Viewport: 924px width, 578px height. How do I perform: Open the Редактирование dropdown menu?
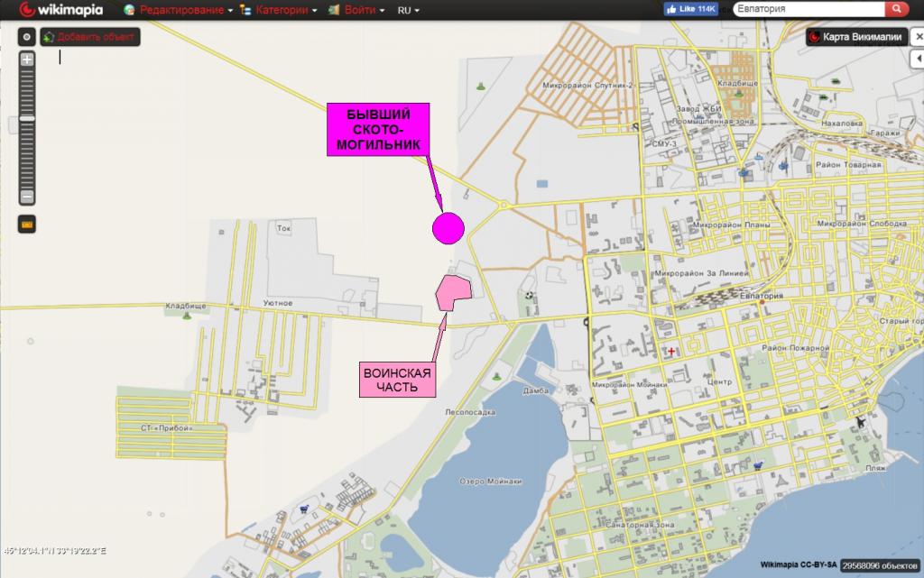tap(185, 10)
